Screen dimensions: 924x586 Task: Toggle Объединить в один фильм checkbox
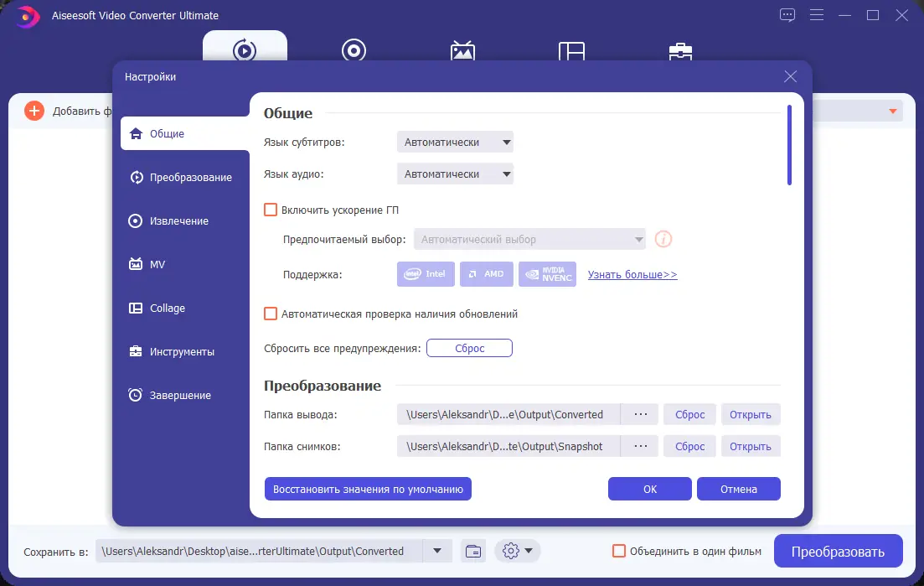pyautogui.click(x=619, y=552)
